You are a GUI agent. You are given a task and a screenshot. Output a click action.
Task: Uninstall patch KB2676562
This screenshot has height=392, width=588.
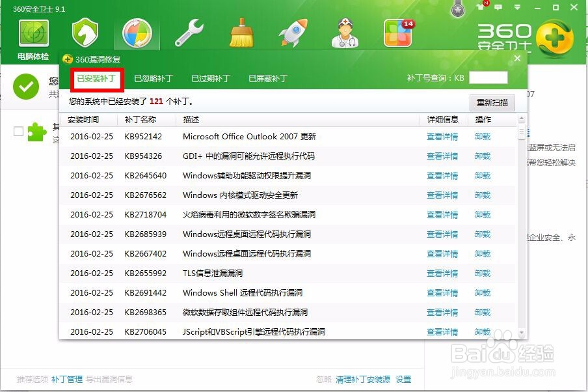[483, 195]
